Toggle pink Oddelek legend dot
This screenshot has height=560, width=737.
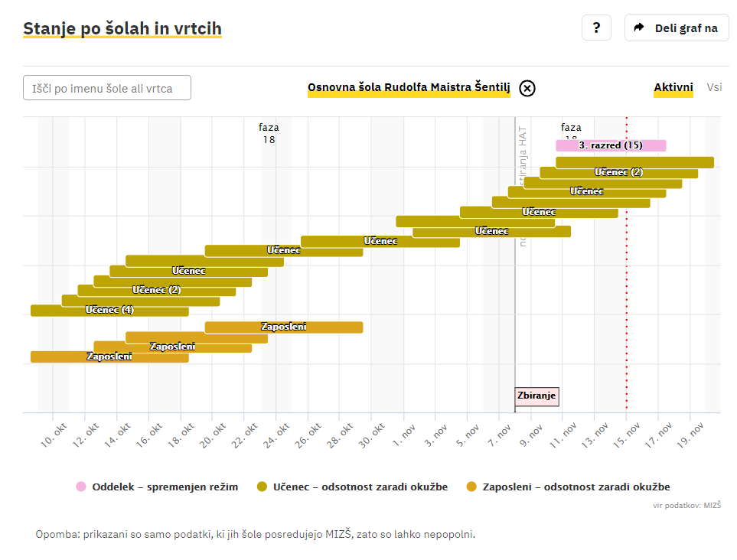[x=81, y=487]
